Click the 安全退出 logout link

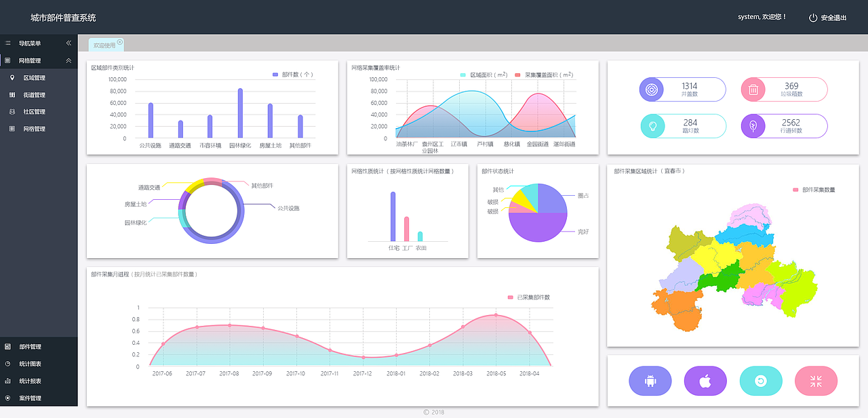(833, 18)
